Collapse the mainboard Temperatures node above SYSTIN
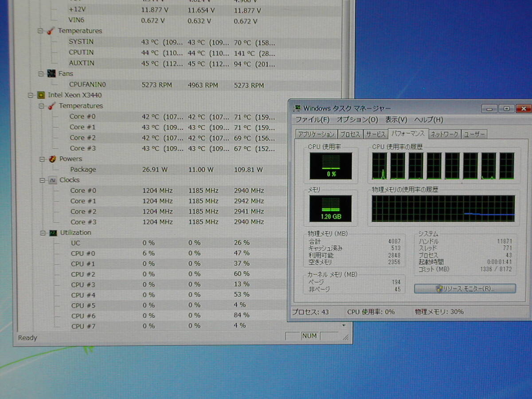The width and height of the screenshot is (532, 399). [x=40, y=31]
